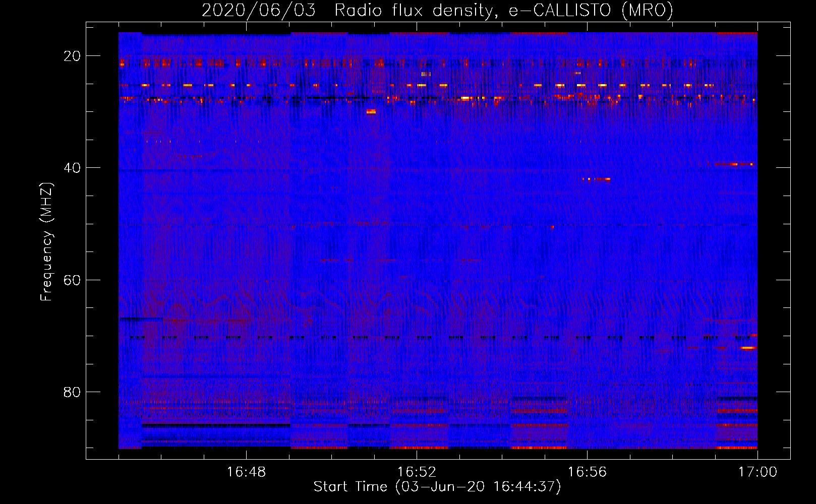Viewport: 816px width, 504px height.
Task: Click the 60 MHz tick label
Action: coord(72,280)
